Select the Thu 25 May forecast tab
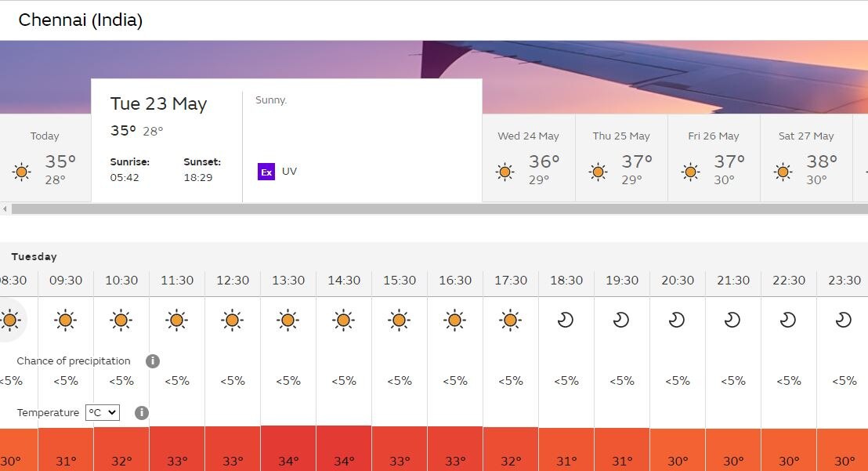The width and height of the screenshot is (868, 471). 621,158
